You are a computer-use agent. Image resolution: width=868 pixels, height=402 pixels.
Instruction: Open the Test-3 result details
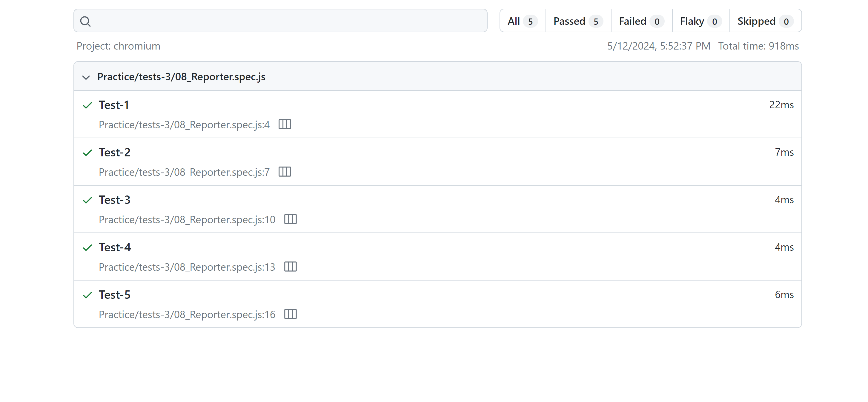(x=115, y=200)
